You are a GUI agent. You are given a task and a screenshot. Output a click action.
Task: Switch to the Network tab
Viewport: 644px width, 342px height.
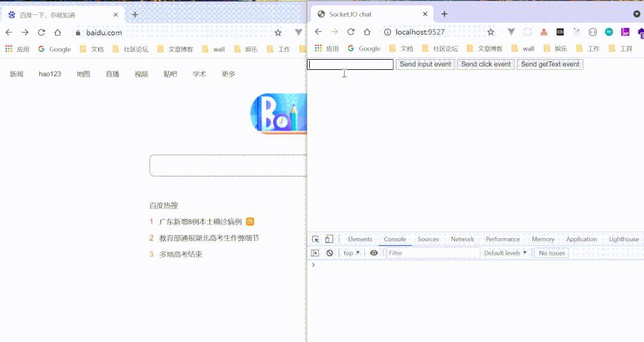coord(463,239)
